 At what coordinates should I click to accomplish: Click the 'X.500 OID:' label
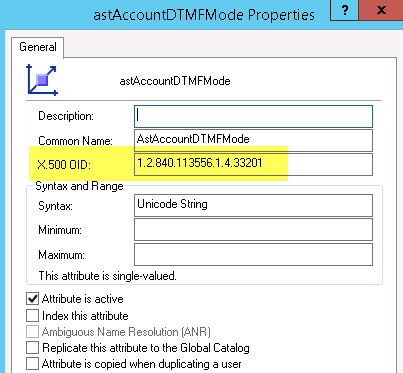(64, 165)
